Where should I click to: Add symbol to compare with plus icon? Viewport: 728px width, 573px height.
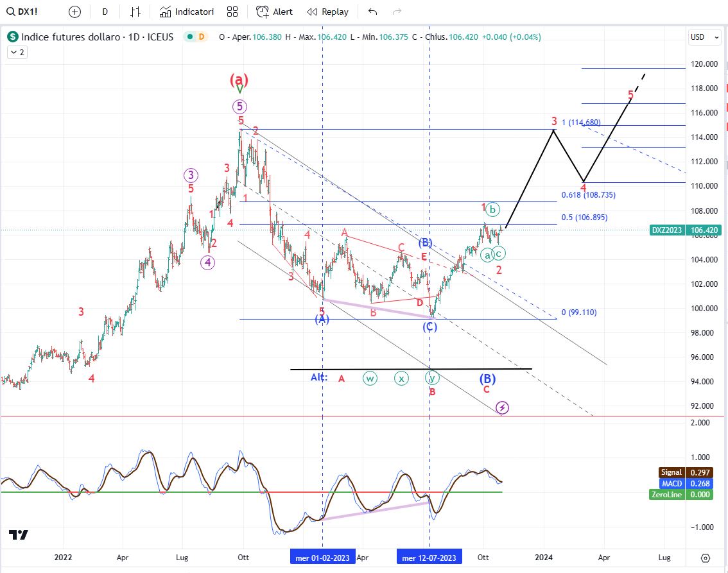click(x=74, y=12)
